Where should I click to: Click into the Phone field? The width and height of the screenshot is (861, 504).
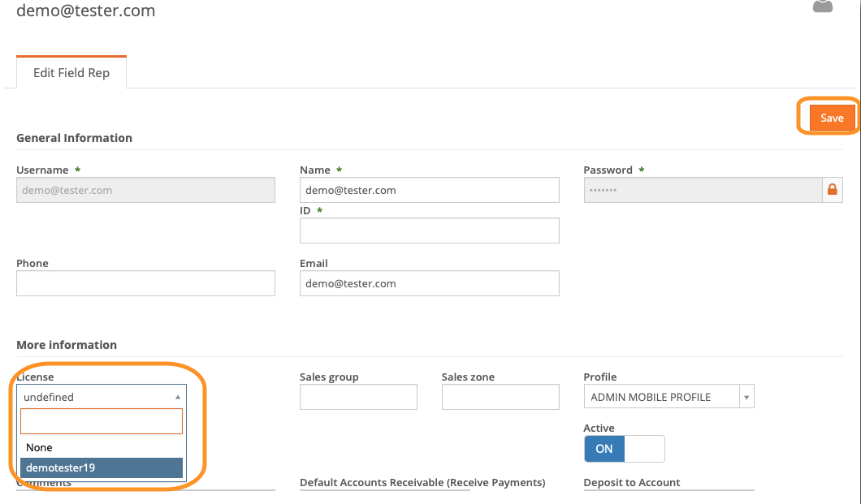145,283
